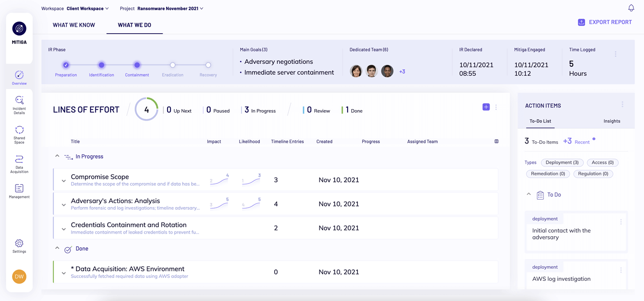Screen dimensions: 644x301
Task: Click the Immediate server containment goal
Action: tap(289, 72)
